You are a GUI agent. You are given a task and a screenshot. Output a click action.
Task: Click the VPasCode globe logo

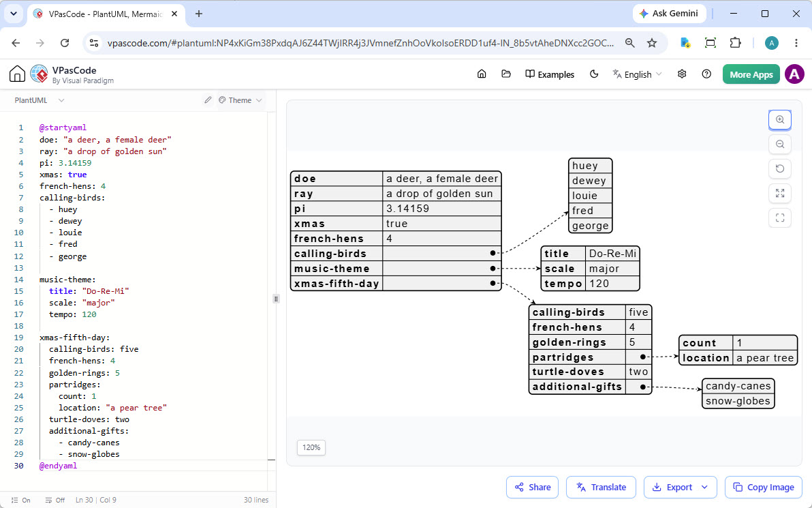click(x=40, y=74)
